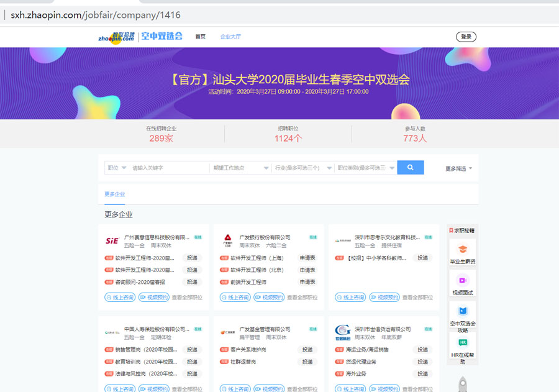
Task: Click the 1124个 job positions count
Action: 288,139
